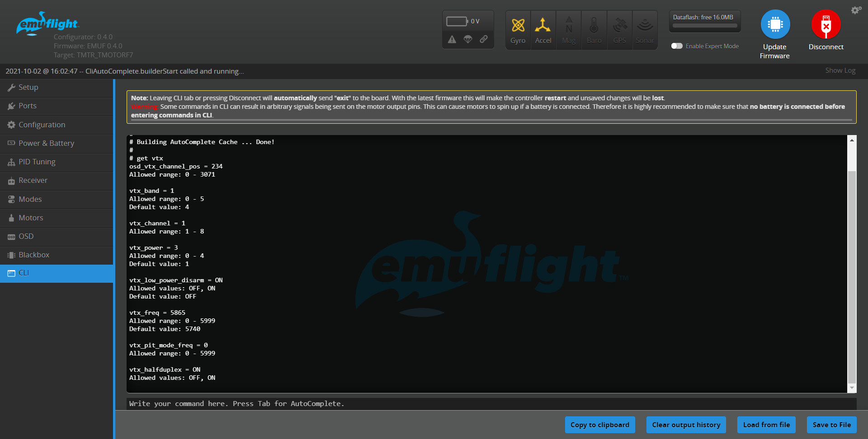Click the Mag sensor icon
This screenshot has width=868, height=439.
569,30
